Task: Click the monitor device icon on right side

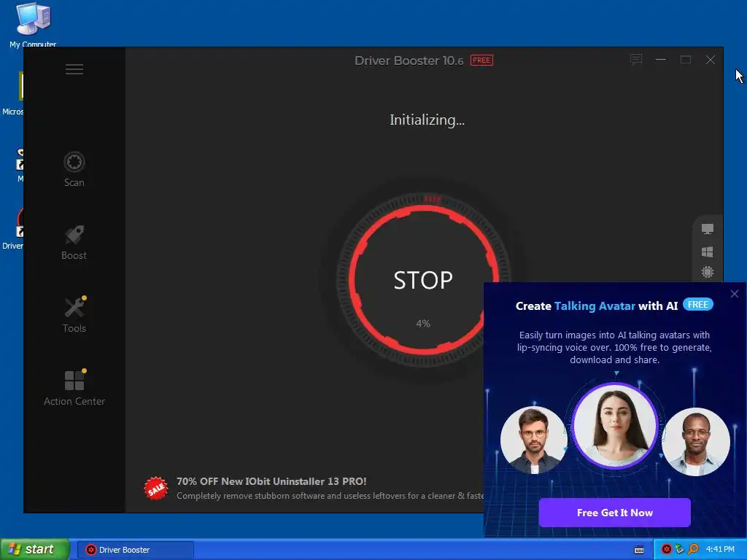Action: click(708, 229)
